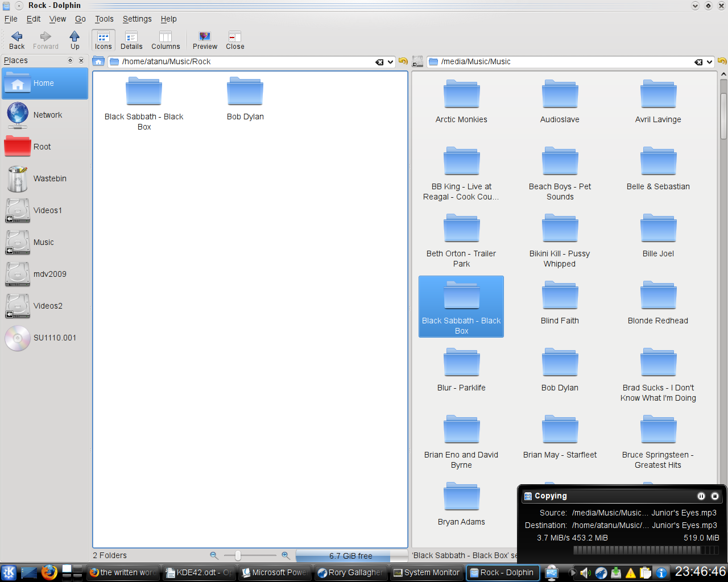Image resolution: width=728 pixels, height=582 pixels.
Task: Switch to Columns view mode
Action: pos(166,40)
